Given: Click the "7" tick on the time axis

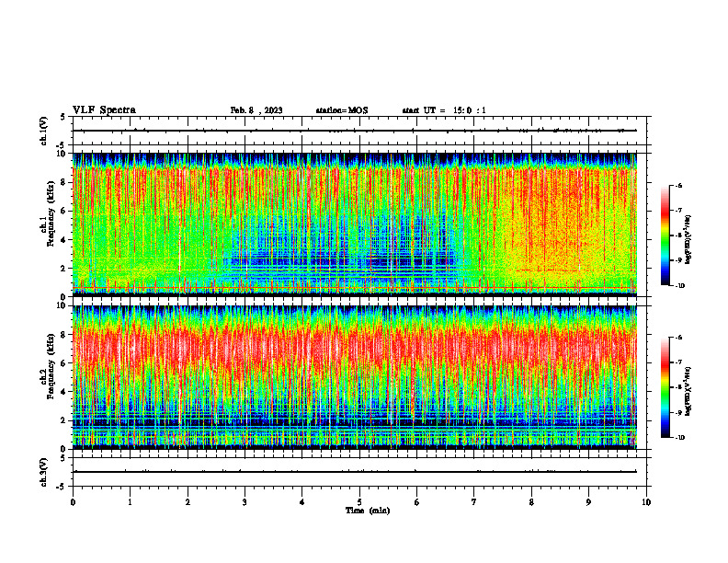Looking at the screenshot, I should click(x=474, y=502).
